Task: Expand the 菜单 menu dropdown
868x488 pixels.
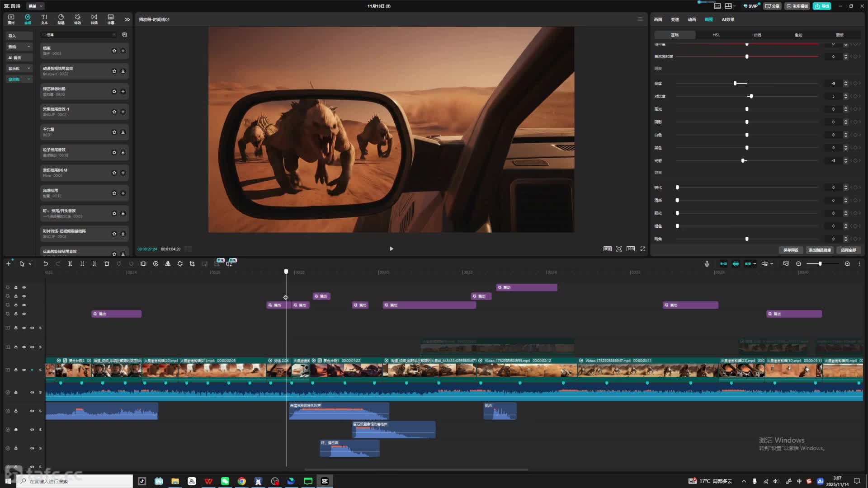Action: tap(35, 6)
